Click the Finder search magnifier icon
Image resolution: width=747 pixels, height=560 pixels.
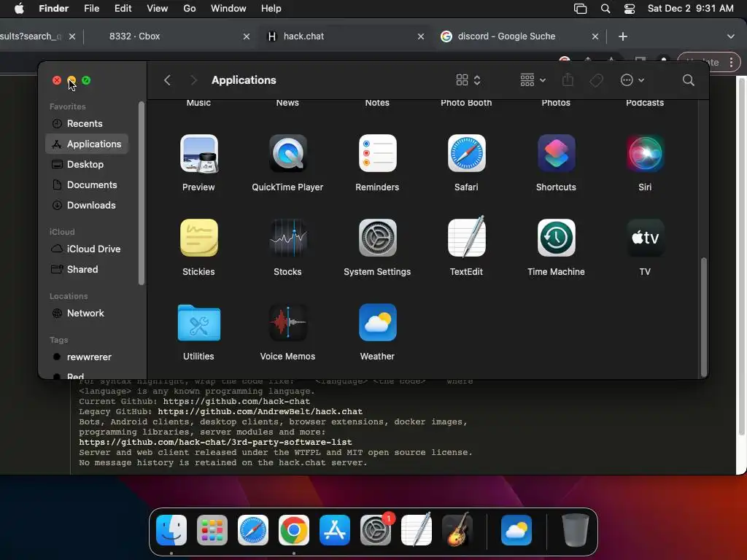click(688, 80)
